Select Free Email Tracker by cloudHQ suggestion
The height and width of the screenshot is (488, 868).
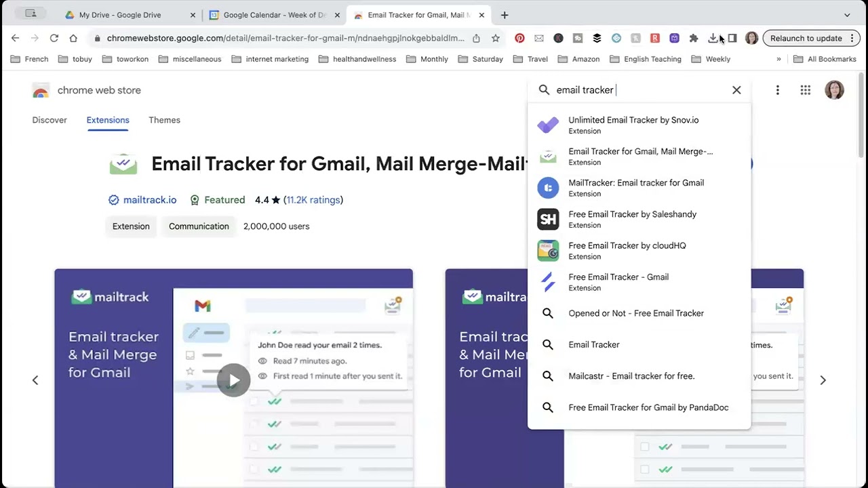(639, 251)
